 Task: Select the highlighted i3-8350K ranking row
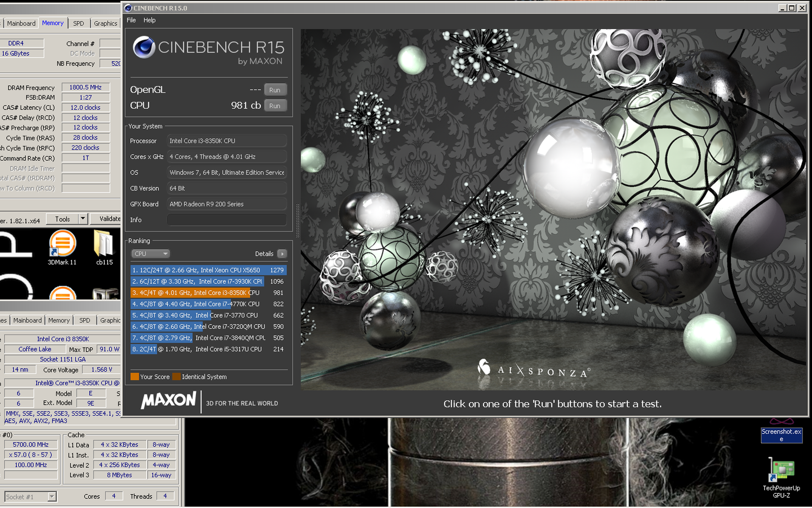208,293
